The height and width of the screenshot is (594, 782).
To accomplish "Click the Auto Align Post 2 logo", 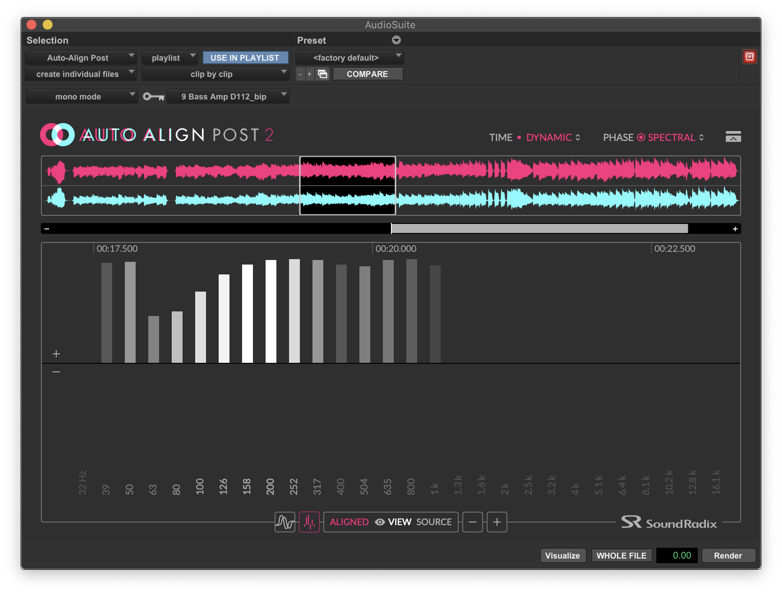I will [x=157, y=135].
